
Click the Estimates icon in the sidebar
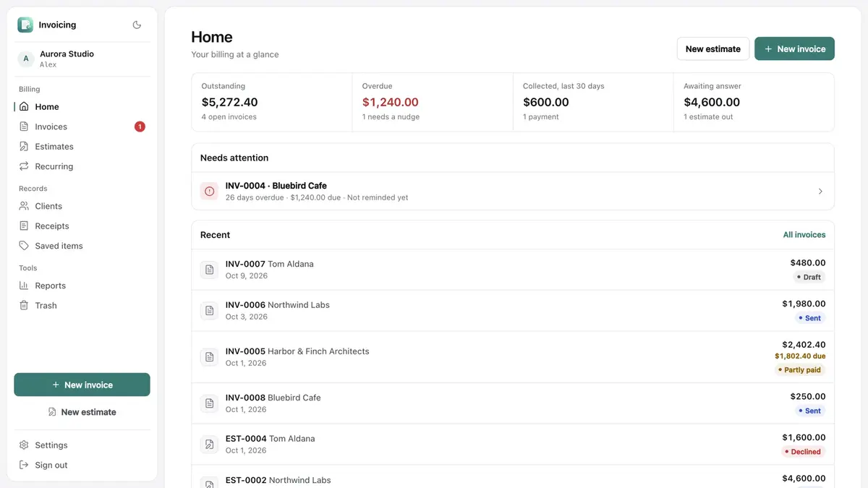(24, 146)
